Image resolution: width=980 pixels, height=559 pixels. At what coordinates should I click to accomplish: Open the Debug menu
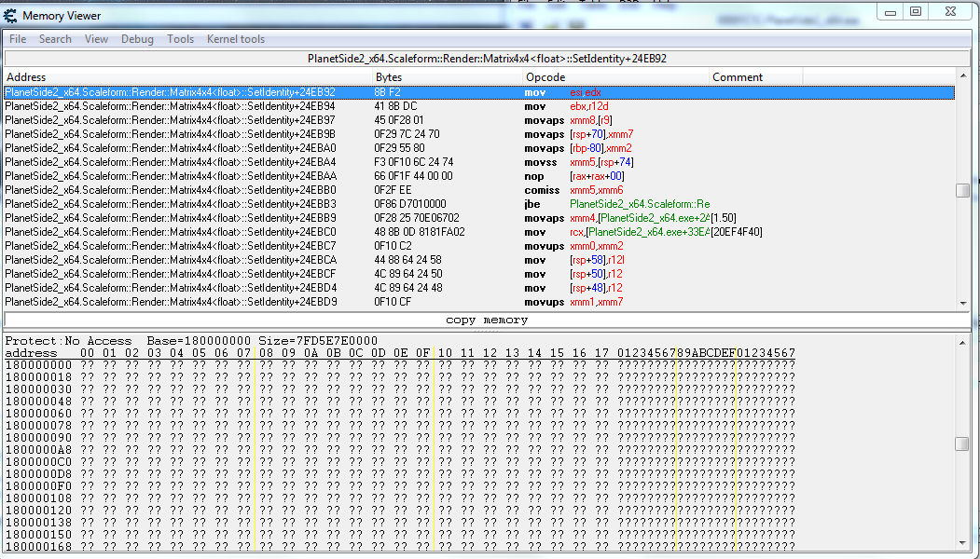point(137,39)
